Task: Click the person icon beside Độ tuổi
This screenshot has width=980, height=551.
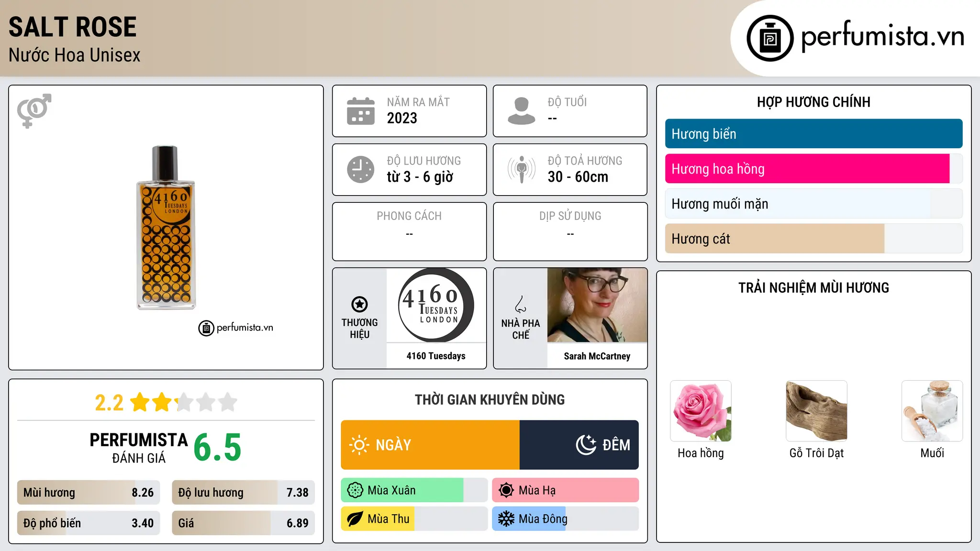Action: tap(522, 111)
